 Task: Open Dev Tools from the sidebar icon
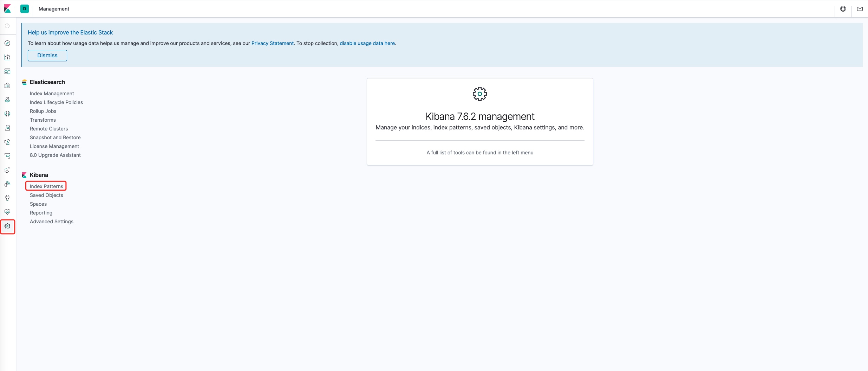[7, 198]
